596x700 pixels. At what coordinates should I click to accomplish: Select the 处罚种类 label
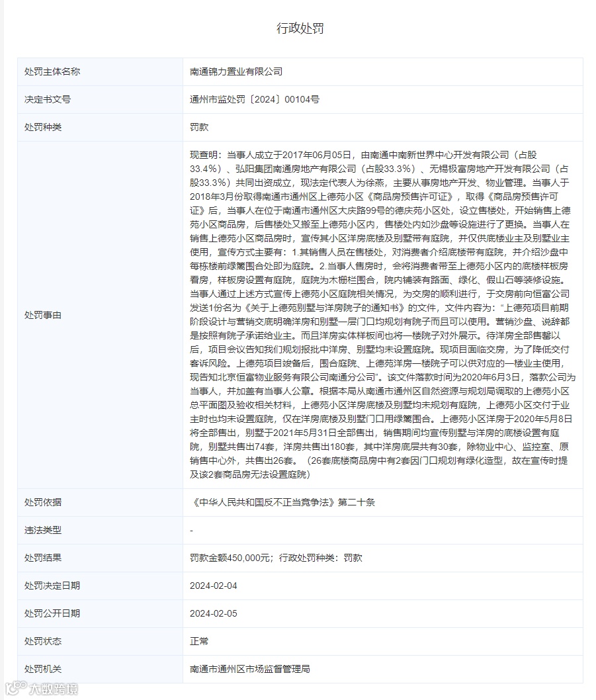point(43,127)
